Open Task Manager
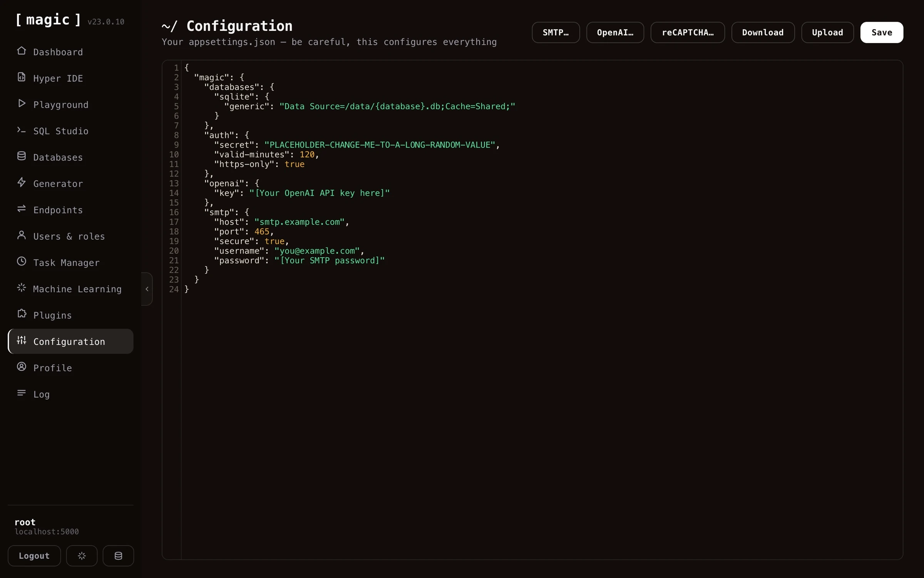Viewport: 924px width, 578px height. click(70, 262)
